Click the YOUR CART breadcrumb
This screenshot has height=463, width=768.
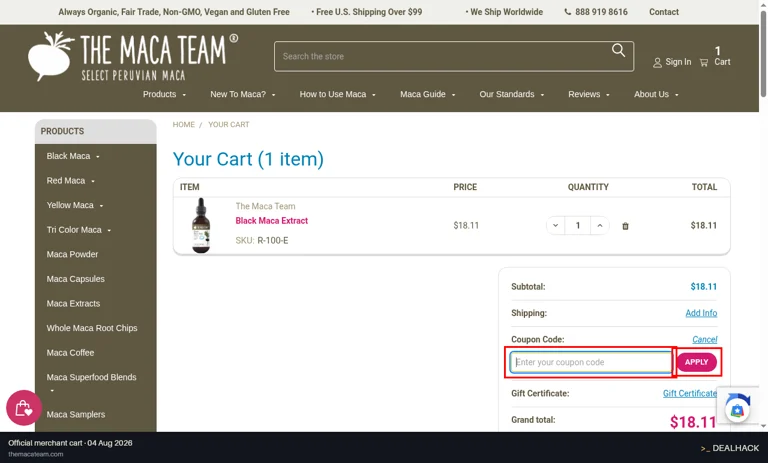tap(229, 124)
